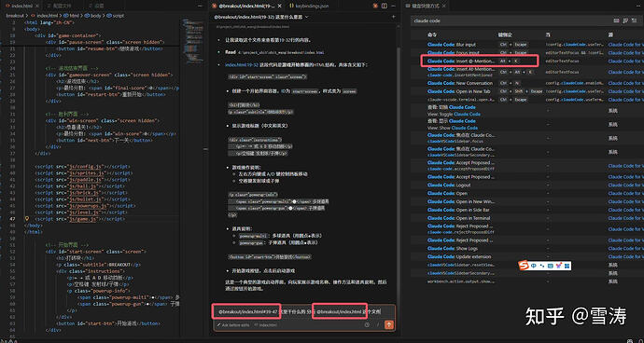Switch to the keybindings.json tab
This screenshot has width=644, height=343.
coord(309,7)
